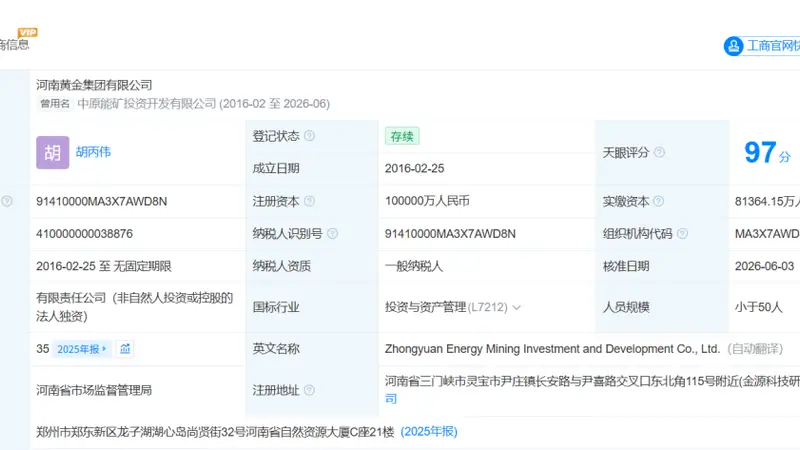
Task: Select the 100000万人民币 registered capital value
Action: click(427, 201)
